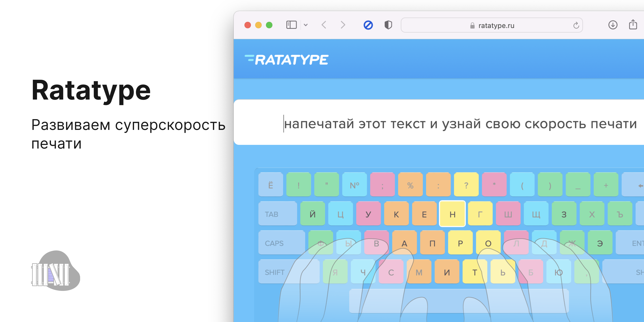The width and height of the screenshot is (644, 322).
Task: Click the CAPS key
Action: tap(282, 242)
